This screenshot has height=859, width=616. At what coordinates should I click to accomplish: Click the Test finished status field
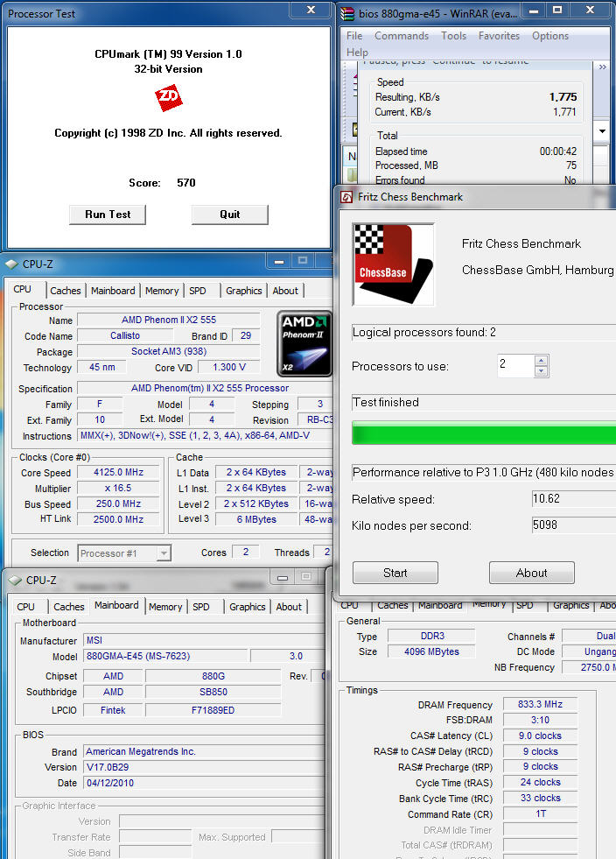(x=484, y=402)
